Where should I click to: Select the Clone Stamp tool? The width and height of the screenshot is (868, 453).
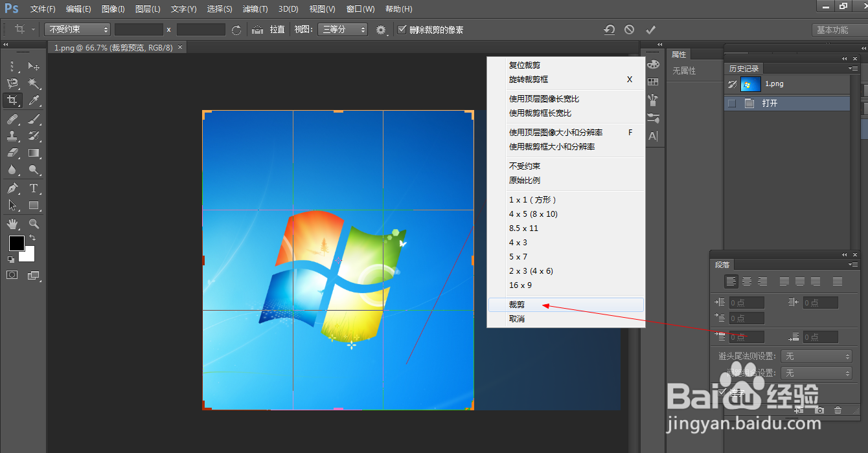tap(12, 136)
